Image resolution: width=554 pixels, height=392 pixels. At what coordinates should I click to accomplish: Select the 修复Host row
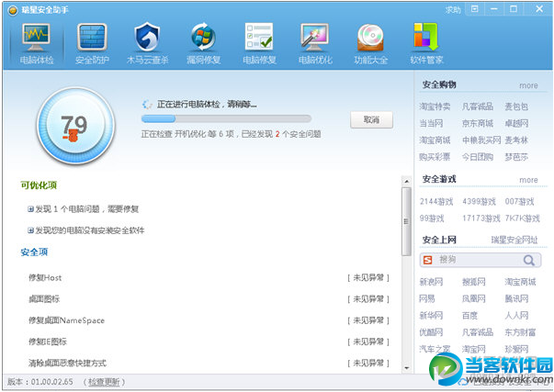[209, 278]
